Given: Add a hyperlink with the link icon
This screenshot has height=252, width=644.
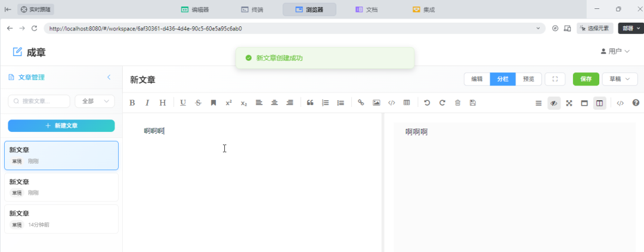Looking at the screenshot, I should point(361,103).
